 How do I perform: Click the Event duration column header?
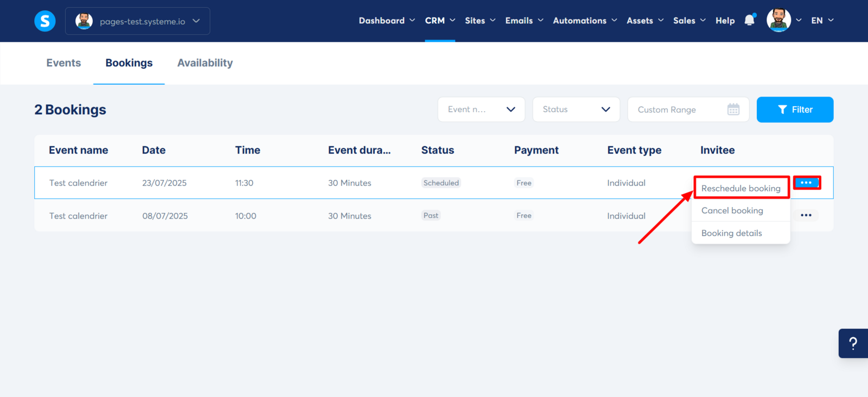(x=359, y=150)
